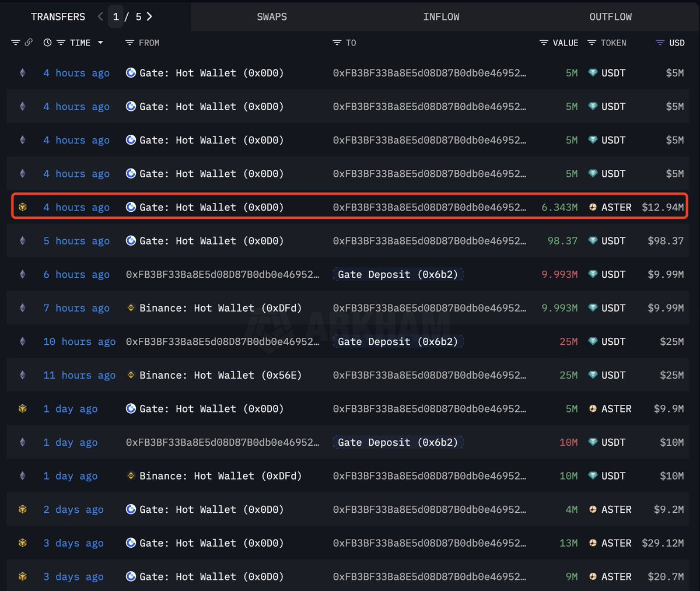The image size is (700, 591).
Task: Click Ethereum chain icon in 7 hours ago row
Action: point(23,308)
